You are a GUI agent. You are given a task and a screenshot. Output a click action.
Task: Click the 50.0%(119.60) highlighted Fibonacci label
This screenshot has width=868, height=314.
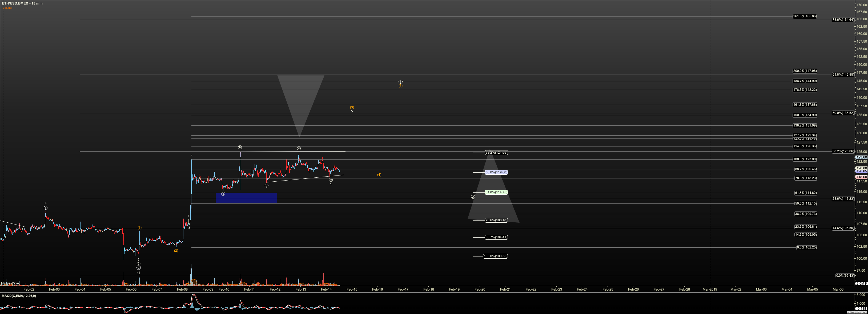496,172
